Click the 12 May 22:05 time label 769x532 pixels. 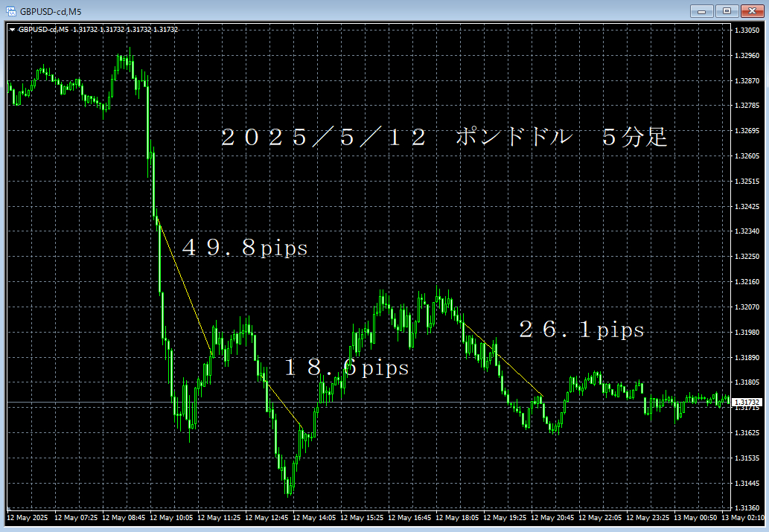tap(600, 518)
